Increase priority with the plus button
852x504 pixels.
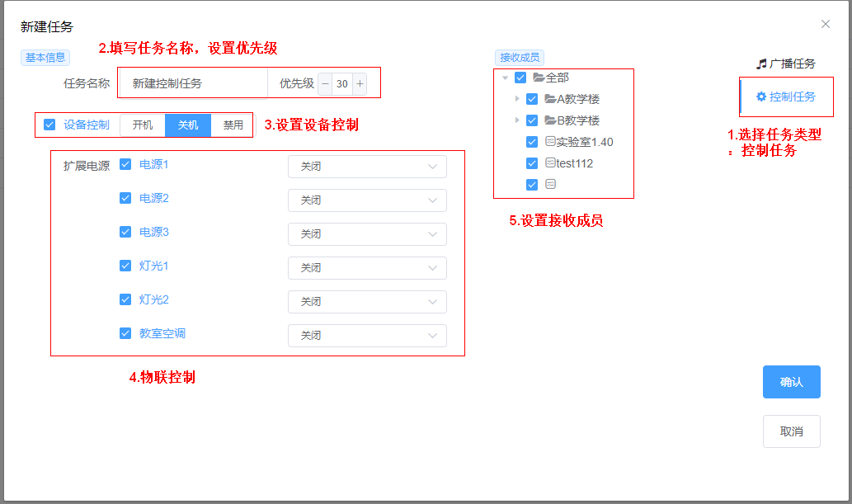[x=360, y=83]
